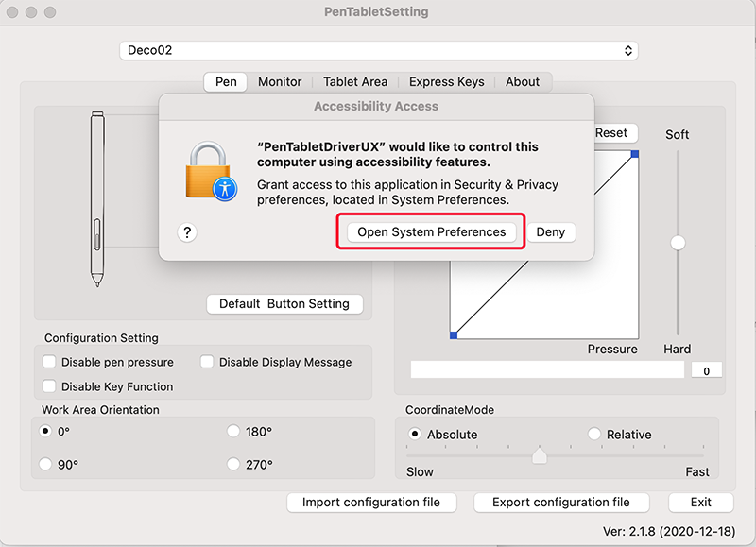The width and height of the screenshot is (756, 547).
Task: Choose 180° work area orientation
Action: tap(233, 431)
